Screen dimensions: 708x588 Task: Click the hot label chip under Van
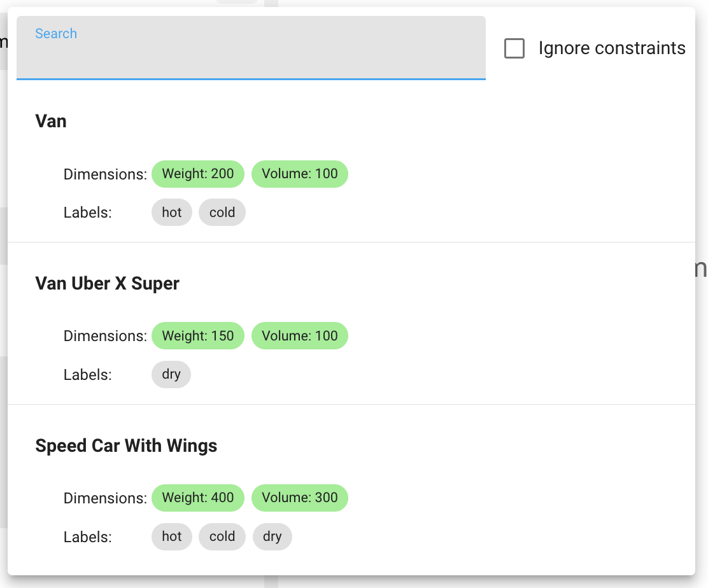tap(172, 213)
